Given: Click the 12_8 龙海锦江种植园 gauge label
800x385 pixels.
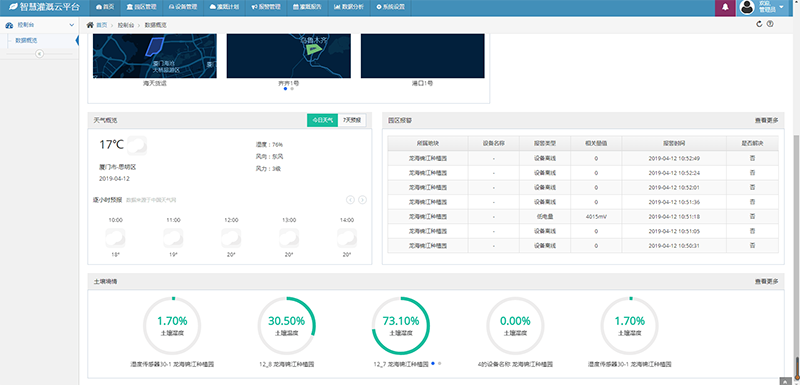Looking at the screenshot, I should pos(286,365).
